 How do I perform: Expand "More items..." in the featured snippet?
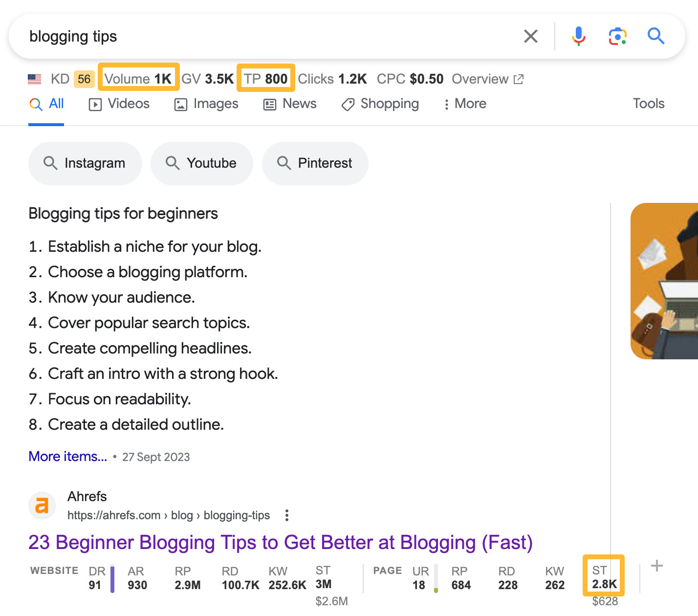[67, 456]
